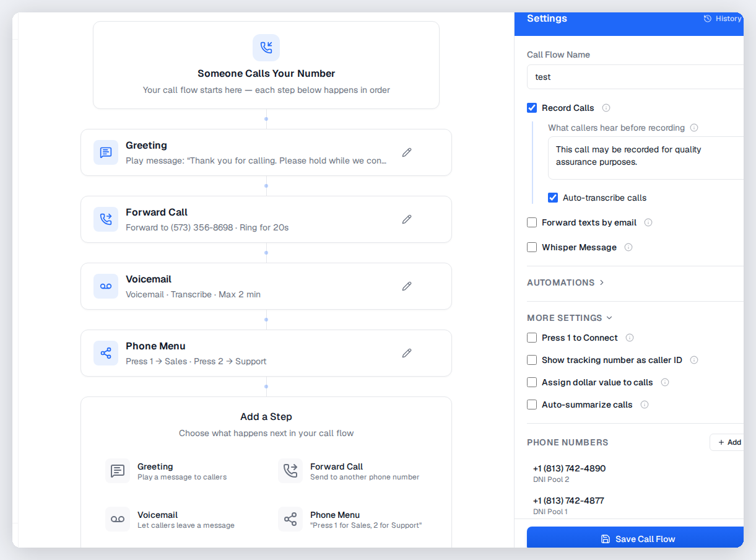
Task: Select the Forward Call phone icon
Action: [x=105, y=219]
